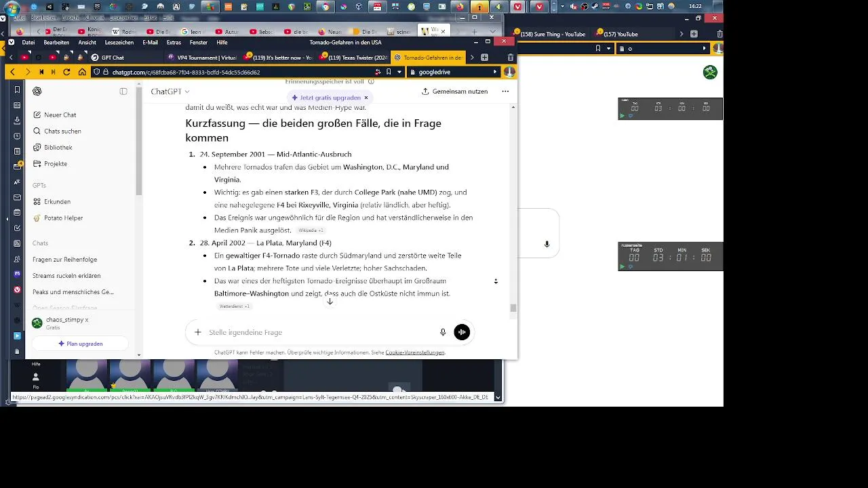The width and height of the screenshot is (868, 488).
Task: Open the downloads panel in the sidebar
Action: click(x=17, y=121)
